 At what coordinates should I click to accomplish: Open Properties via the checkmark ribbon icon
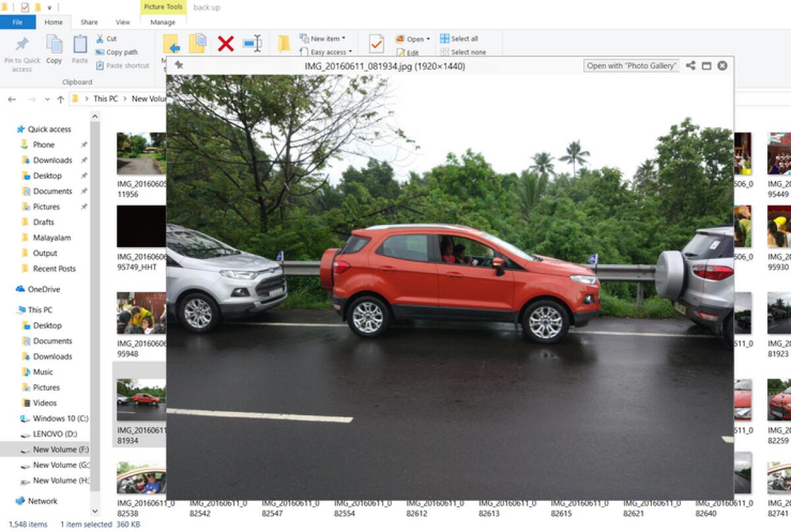coord(377,44)
